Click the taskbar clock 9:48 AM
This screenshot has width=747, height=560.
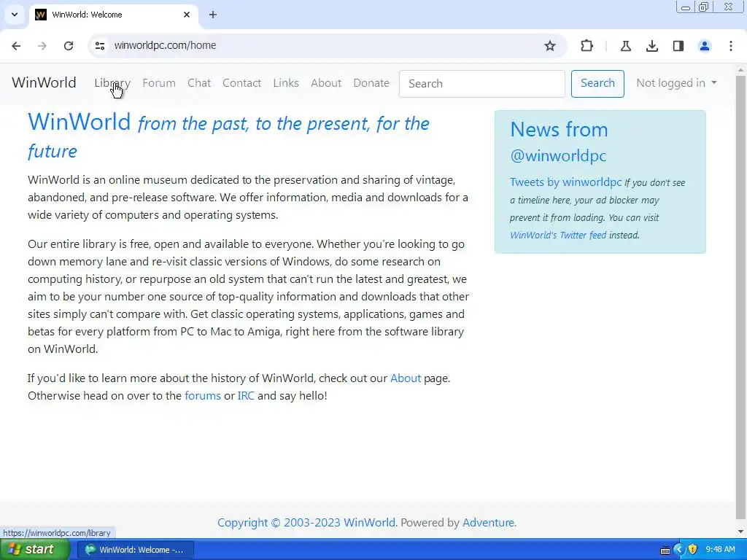click(x=720, y=550)
